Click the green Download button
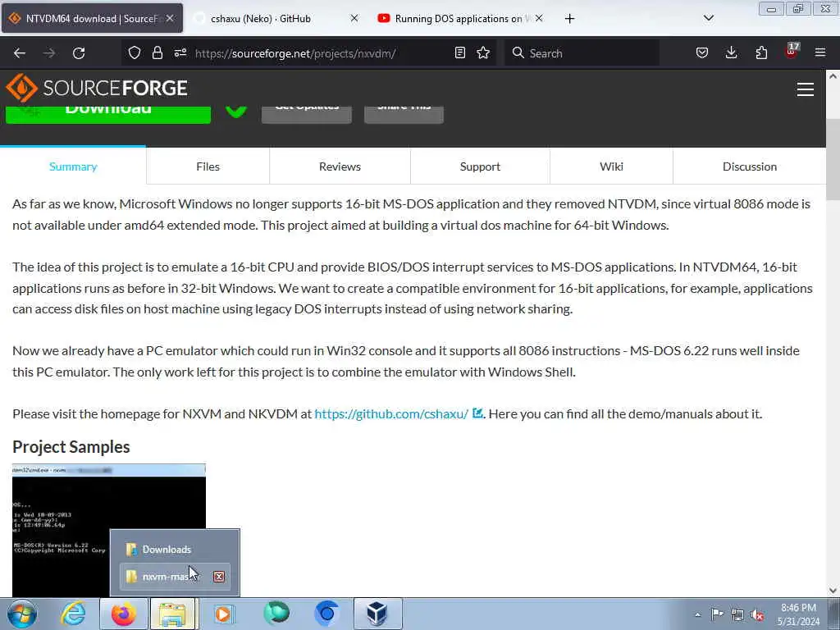This screenshot has width=840, height=630. (x=108, y=114)
